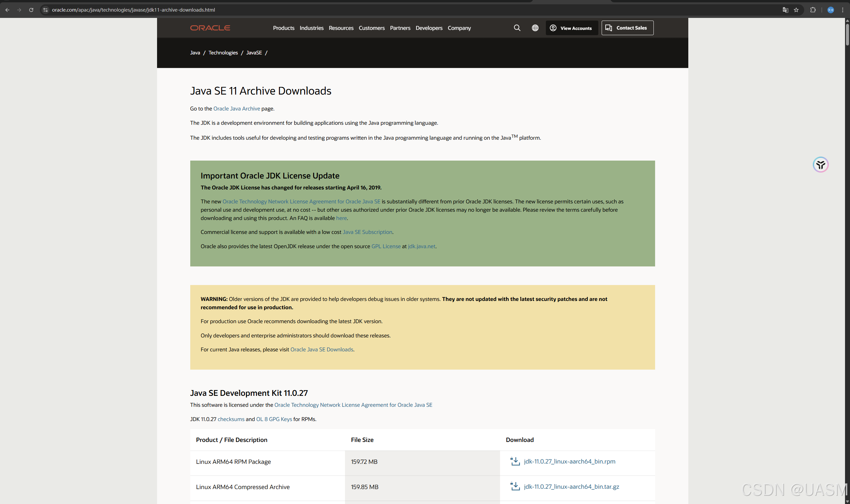The width and height of the screenshot is (850, 504).
Task: Click the scrollbar down arrow
Action: (x=847, y=501)
